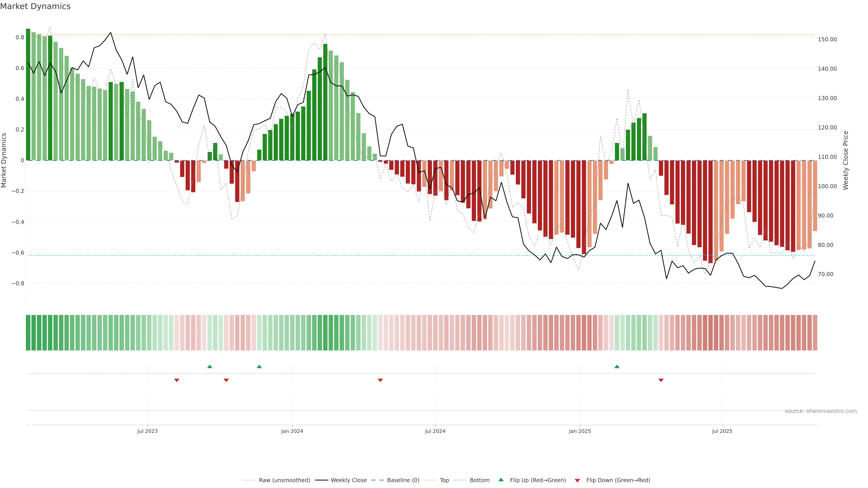Viewport: 868px width, 488px height.
Task: Toggle the Top legend entry
Action: click(444, 480)
